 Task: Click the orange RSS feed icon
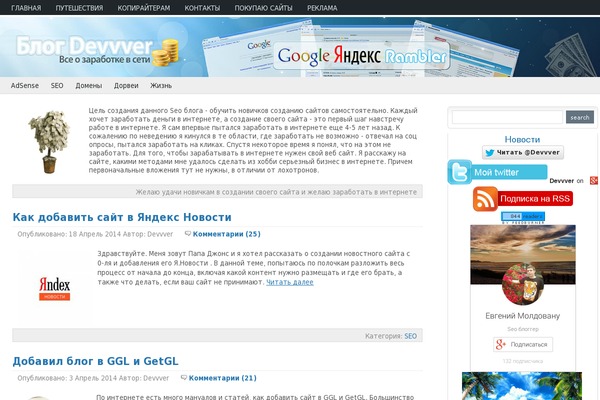click(x=485, y=199)
